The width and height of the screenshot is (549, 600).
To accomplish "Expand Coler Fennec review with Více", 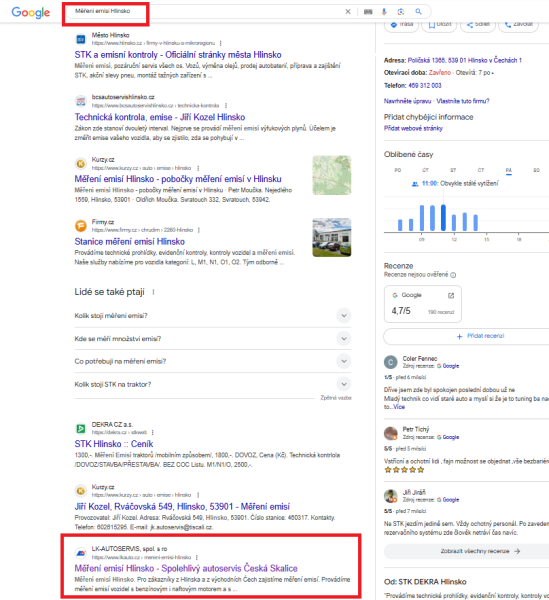I will [399, 407].
